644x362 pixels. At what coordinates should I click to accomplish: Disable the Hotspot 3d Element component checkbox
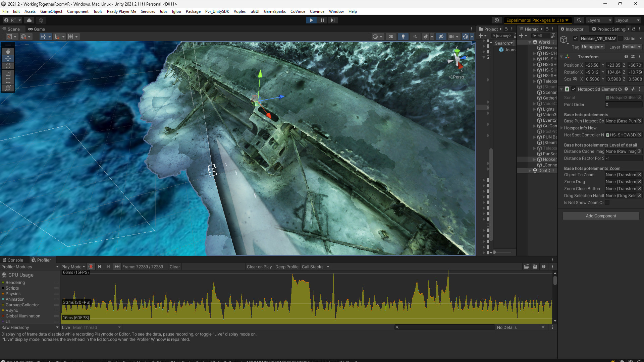click(x=574, y=89)
